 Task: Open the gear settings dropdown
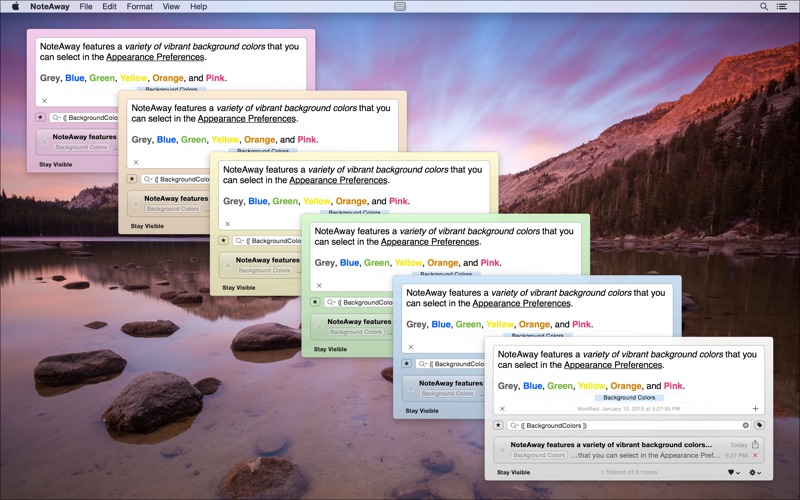click(755, 472)
